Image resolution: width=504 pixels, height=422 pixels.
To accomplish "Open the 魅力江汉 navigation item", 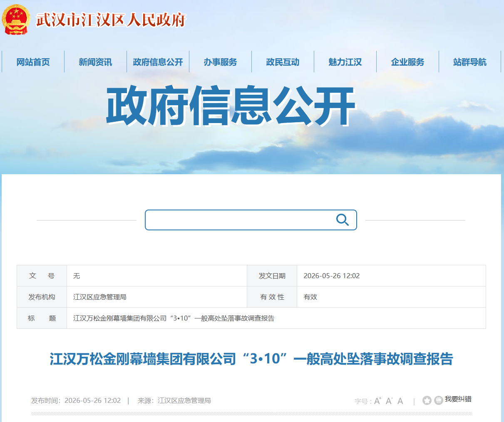I will click(345, 62).
